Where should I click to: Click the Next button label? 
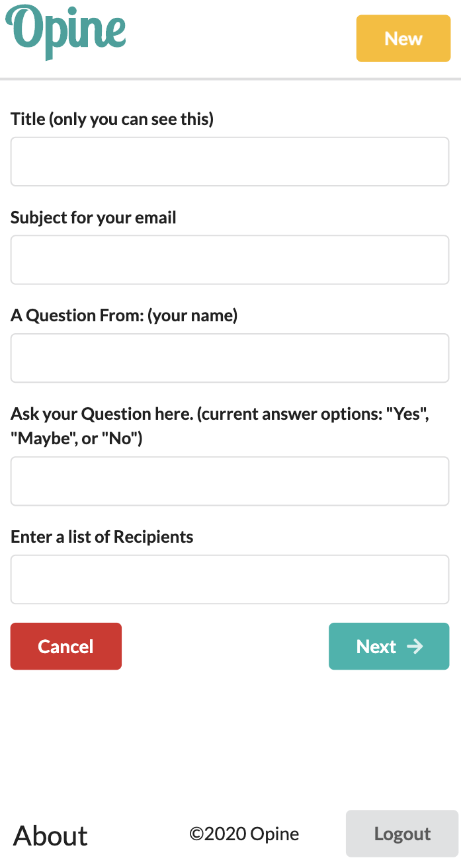click(376, 647)
